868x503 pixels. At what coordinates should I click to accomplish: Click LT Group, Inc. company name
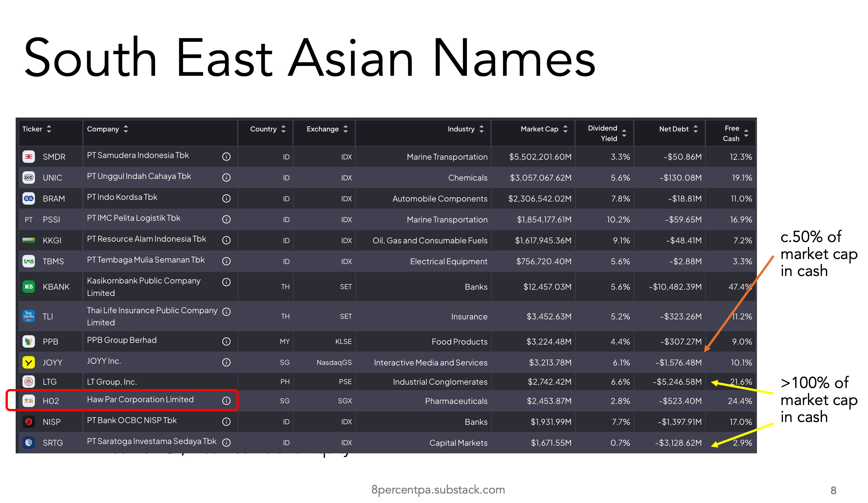tap(112, 382)
